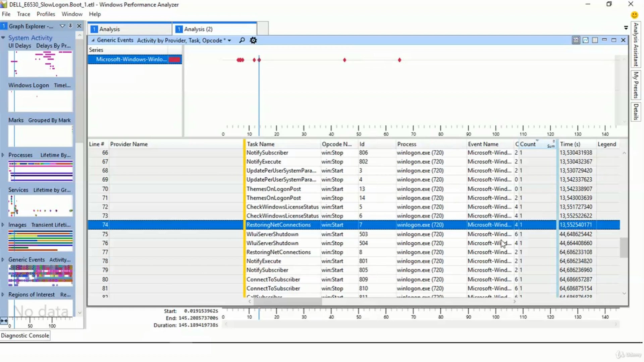Expand the Processes graph group

3,155
